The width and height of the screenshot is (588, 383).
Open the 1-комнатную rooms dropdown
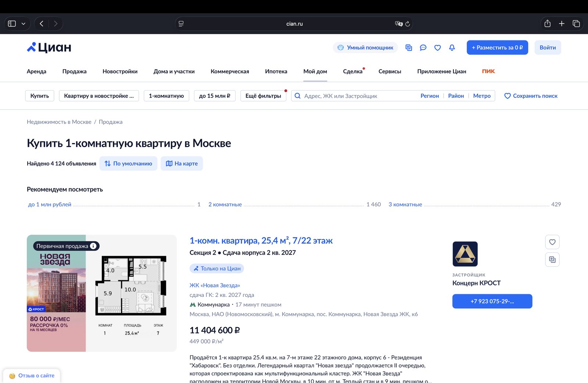coord(166,96)
